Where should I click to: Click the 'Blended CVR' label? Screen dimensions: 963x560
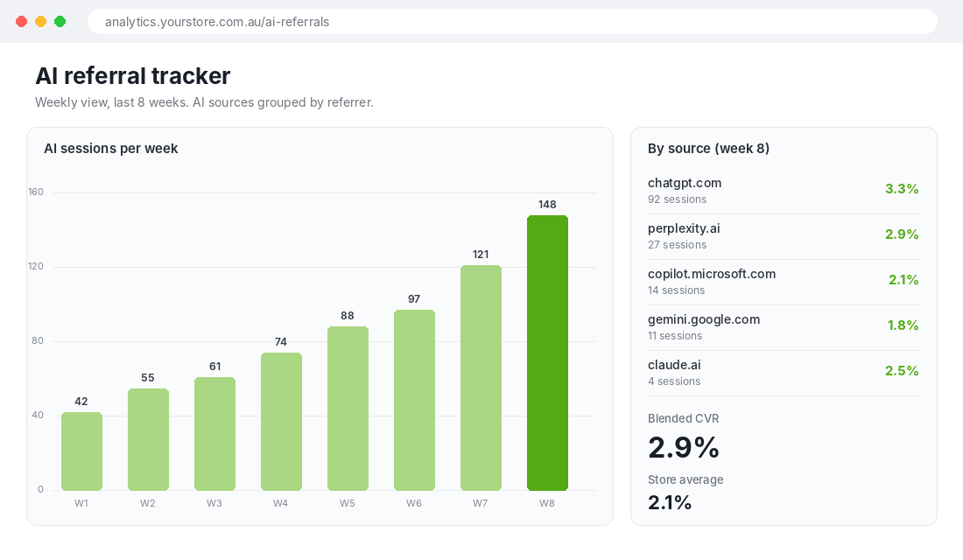(683, 419)
